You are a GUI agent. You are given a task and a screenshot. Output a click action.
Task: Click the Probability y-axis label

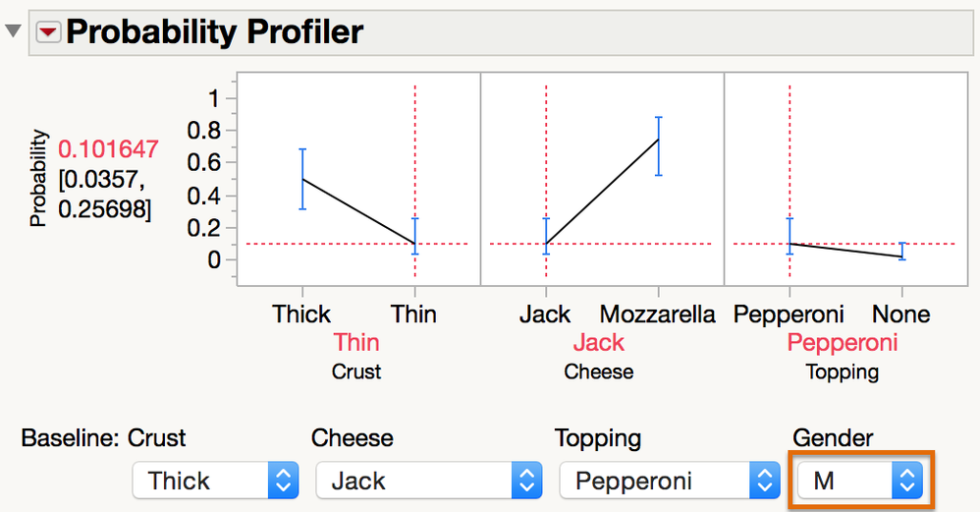(38, 178)
